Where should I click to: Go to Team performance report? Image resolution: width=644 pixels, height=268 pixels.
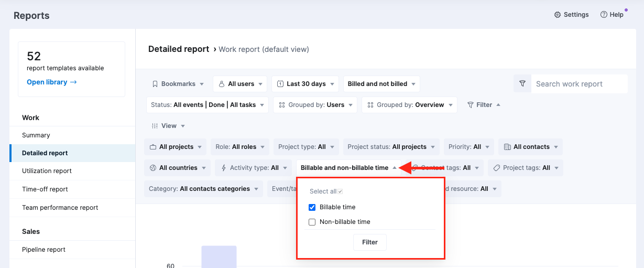click(60, 208)
